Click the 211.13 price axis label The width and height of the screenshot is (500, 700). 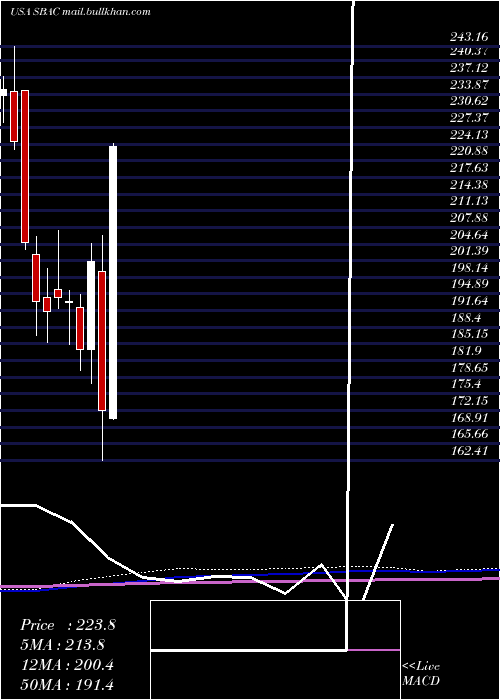tap(469, 200)
